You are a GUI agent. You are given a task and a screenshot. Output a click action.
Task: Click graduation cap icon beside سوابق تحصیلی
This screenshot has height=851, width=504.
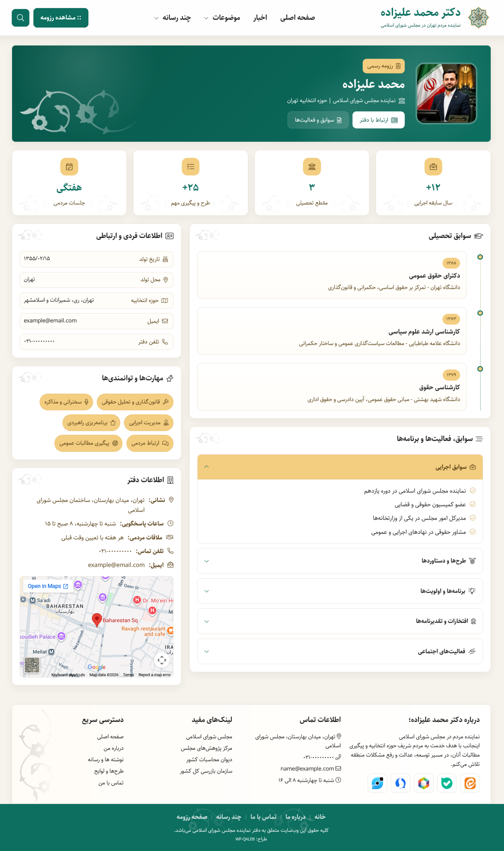478,236
